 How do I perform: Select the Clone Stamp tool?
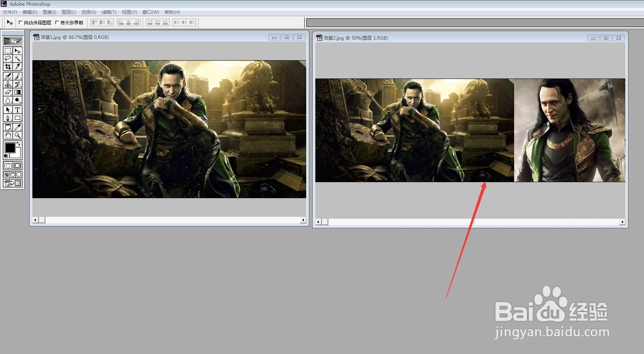pyautogui.click(x=8, y=84)
